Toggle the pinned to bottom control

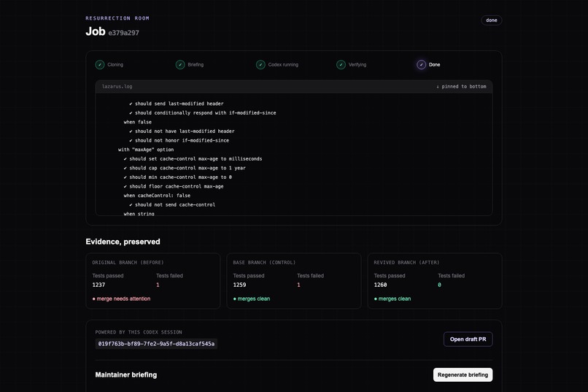(x=461, y=87)
